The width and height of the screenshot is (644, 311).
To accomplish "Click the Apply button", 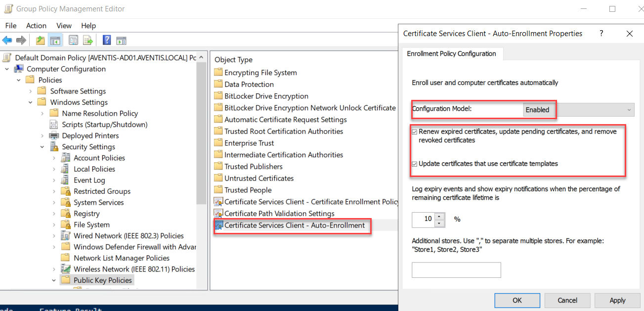I will [x=617, y=300].
